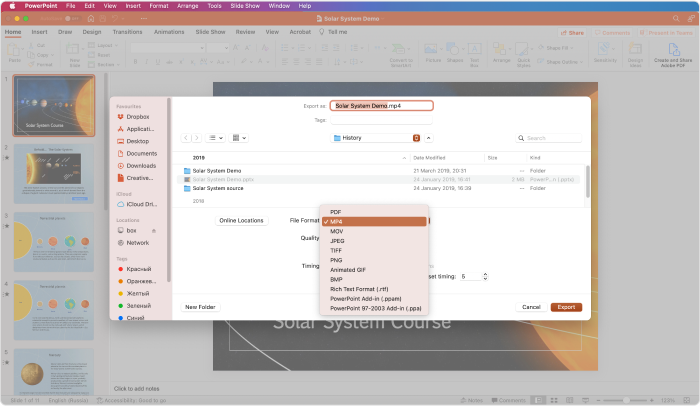Viewport: 700px width, 406px height.
Task: Select the red Красный tag
Action: pyautogui.click(x=134, y=269)
